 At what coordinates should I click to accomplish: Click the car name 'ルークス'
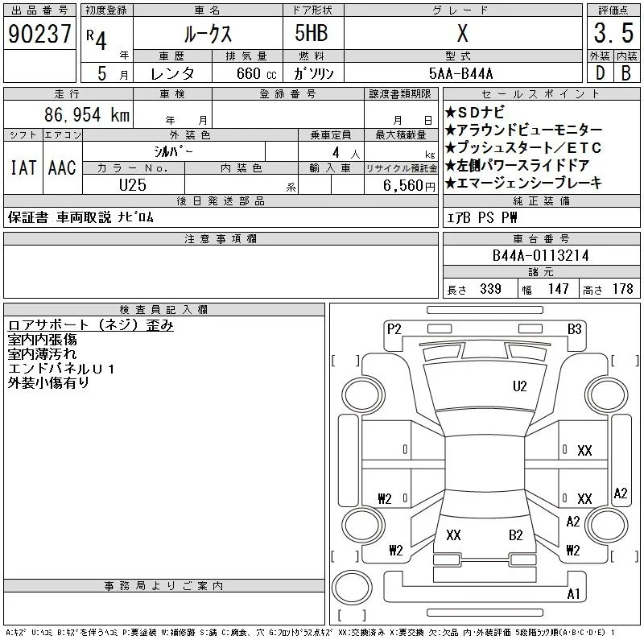208,34
